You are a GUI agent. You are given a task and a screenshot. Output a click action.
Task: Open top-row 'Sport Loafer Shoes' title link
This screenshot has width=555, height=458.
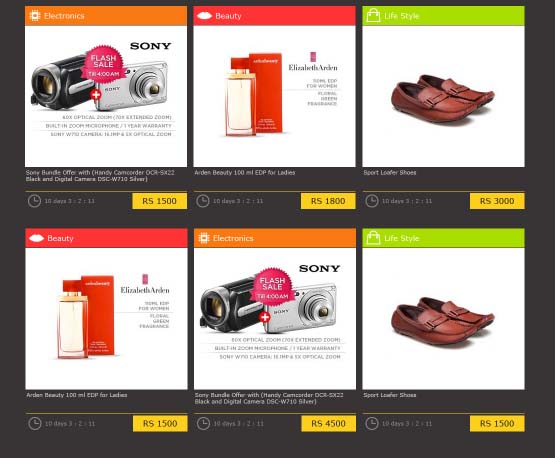[390, 173]
